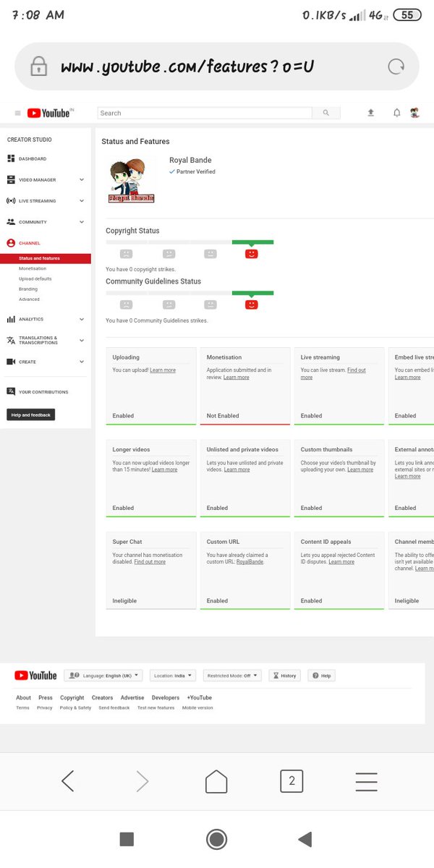Click the Royal Bande channel thumbnail

point(132,180)
